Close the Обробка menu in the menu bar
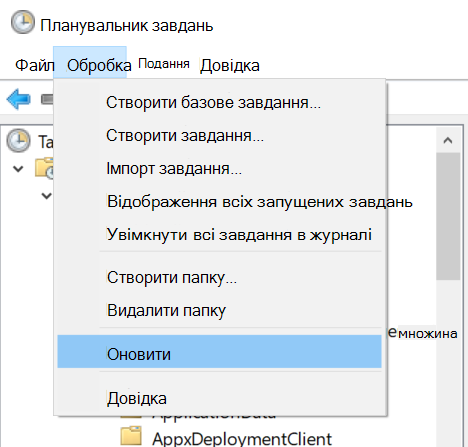 (x=90, y=63)
